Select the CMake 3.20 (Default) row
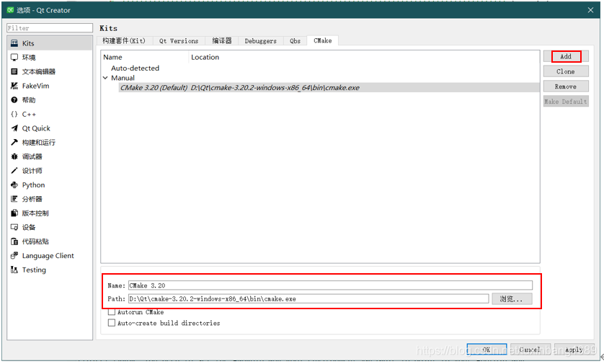The height and width of the screenshot is (364, 604). click(329, 88)
